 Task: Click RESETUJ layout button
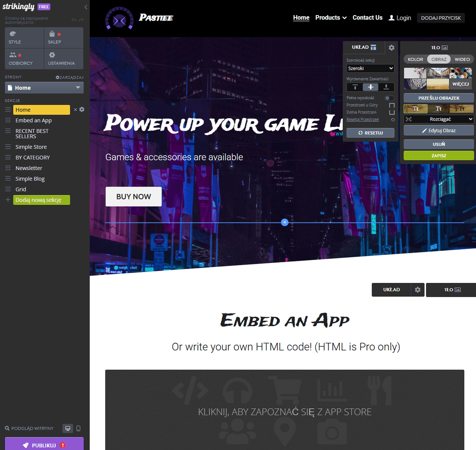pyautogui.click(x=370, y=133)
